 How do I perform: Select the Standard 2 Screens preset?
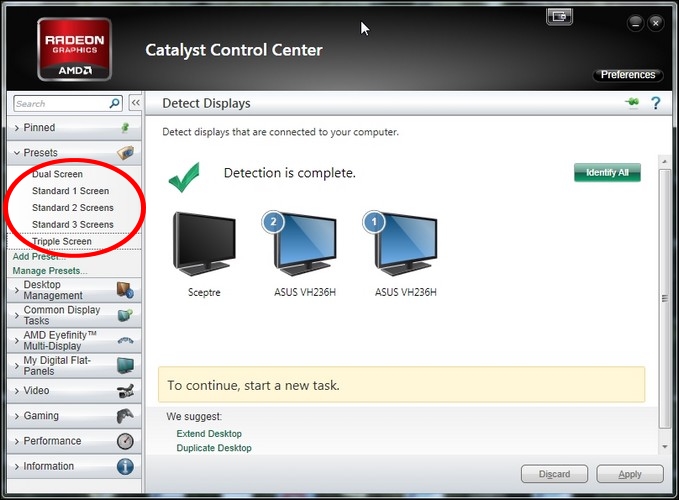(73, 208)
